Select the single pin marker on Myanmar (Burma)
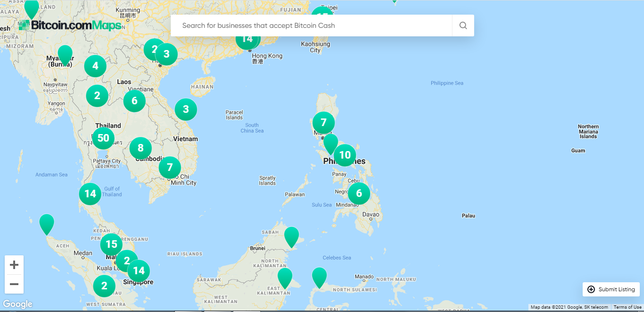 click(65, 55)
